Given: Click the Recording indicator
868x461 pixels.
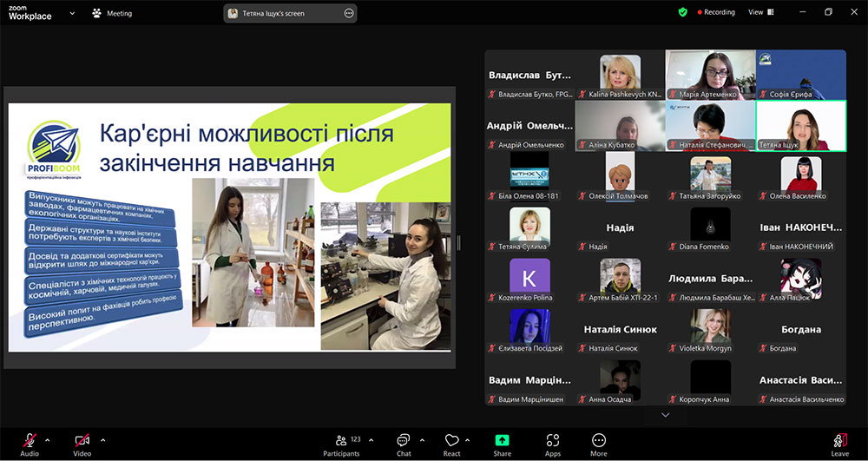Looking at the screenshot, I should click(716, 12).
